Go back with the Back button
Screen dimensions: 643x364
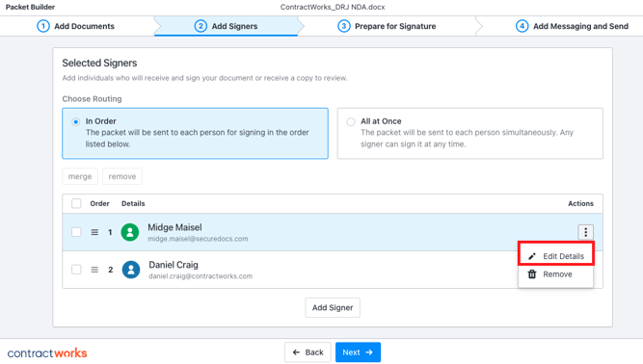click(x=308, y=352)
